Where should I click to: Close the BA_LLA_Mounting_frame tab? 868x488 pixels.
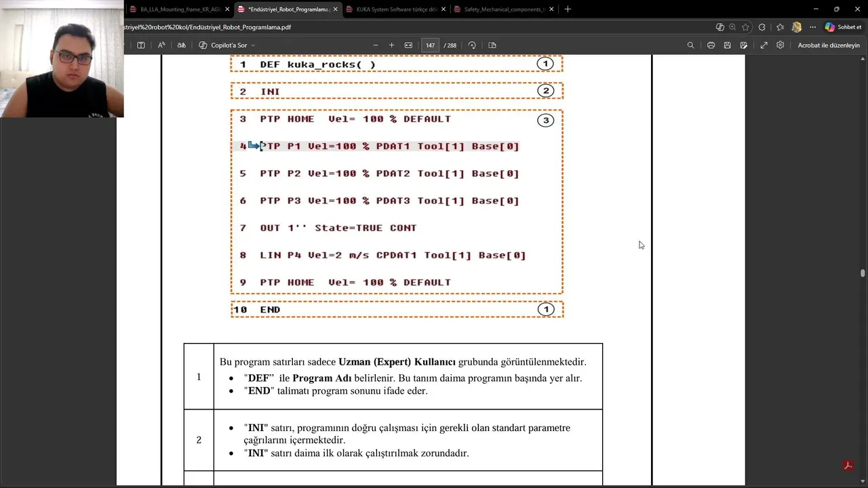point(227,9)
